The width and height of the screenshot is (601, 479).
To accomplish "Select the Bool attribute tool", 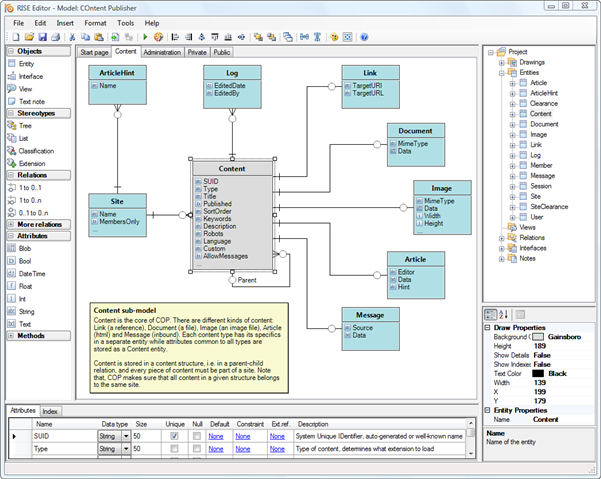I will point(25,261).
